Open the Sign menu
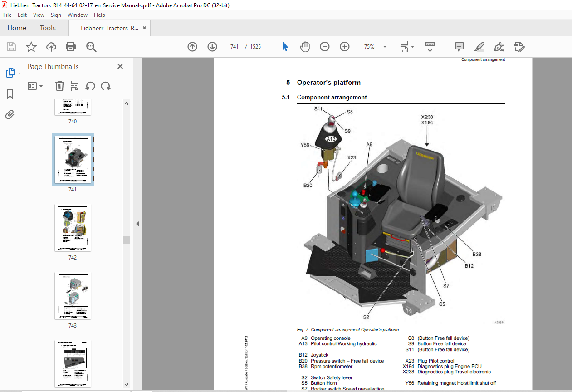 click(56, 15)
